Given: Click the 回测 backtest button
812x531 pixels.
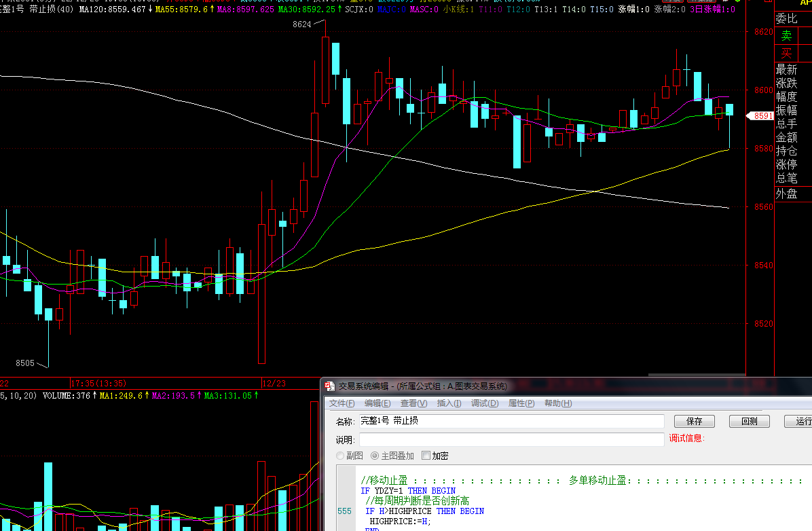Looking at the screenshot, I should pos(750,421).
